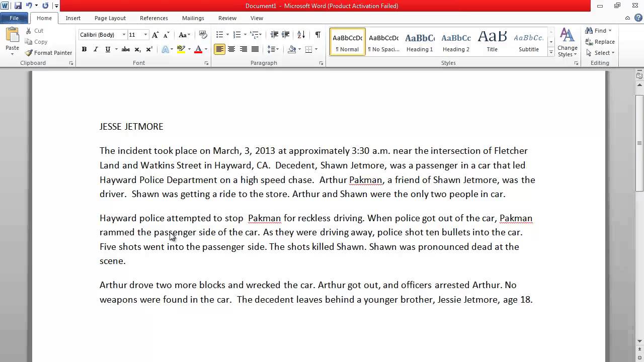Viewport: 644px width, 362px height.
Task: Minimize the ribbon with caret icon
Action: [627, 18]
